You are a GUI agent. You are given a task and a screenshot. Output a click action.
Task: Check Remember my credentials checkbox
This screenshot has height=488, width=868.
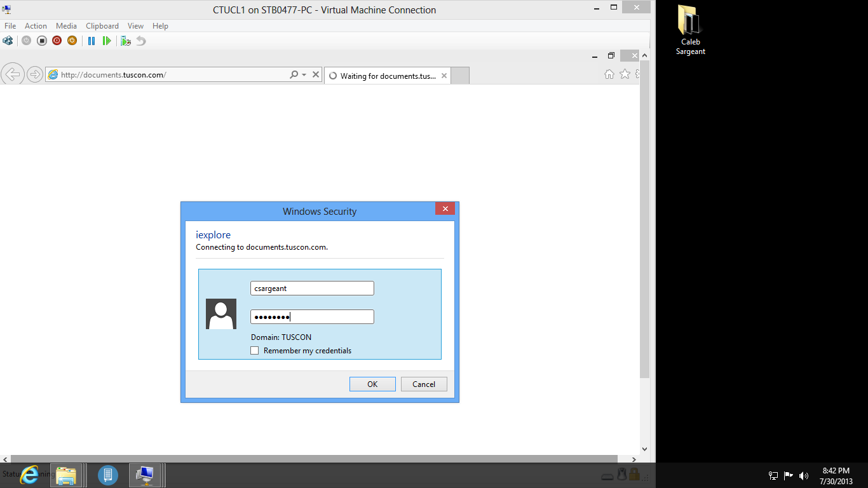(255, 351)
